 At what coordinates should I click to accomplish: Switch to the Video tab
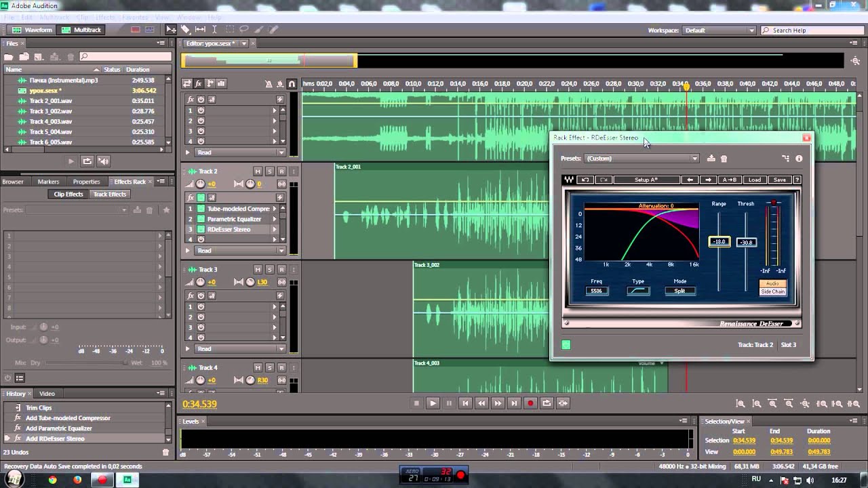pos(47,393)
